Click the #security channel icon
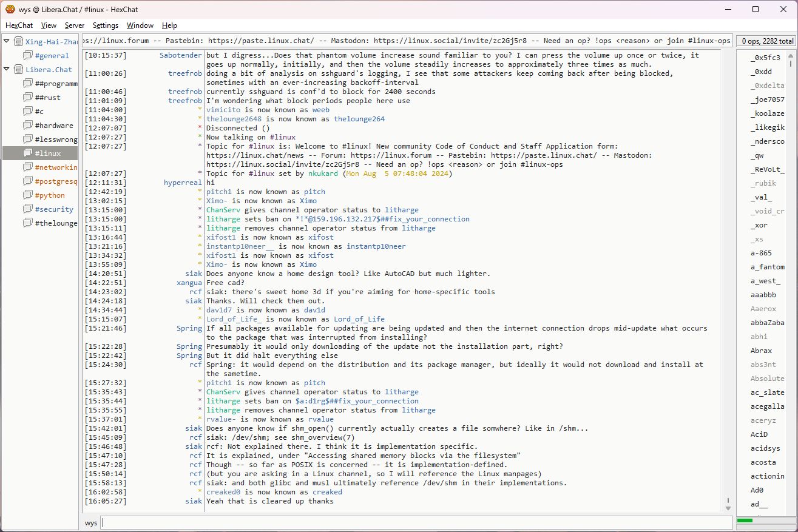798x532 pixels. click(x=28, y=209)
